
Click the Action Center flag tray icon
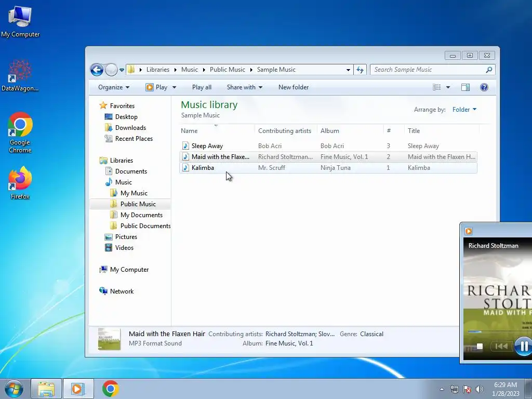467,389
